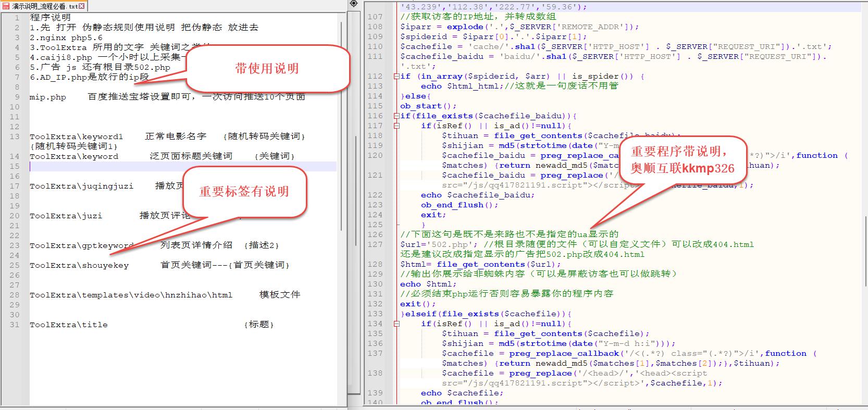Click '$spiderid' assignment on line 109

(x=493, y=36)
